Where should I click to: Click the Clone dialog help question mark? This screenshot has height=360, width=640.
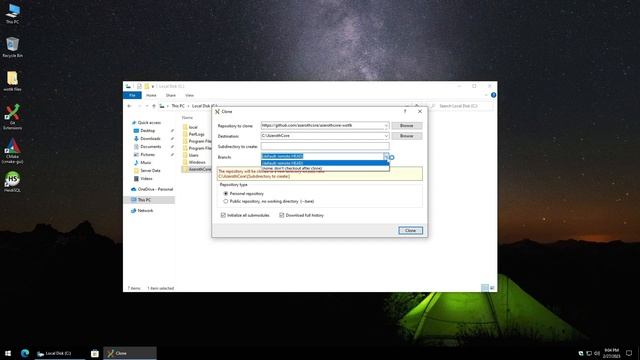(x=405, y=111)
